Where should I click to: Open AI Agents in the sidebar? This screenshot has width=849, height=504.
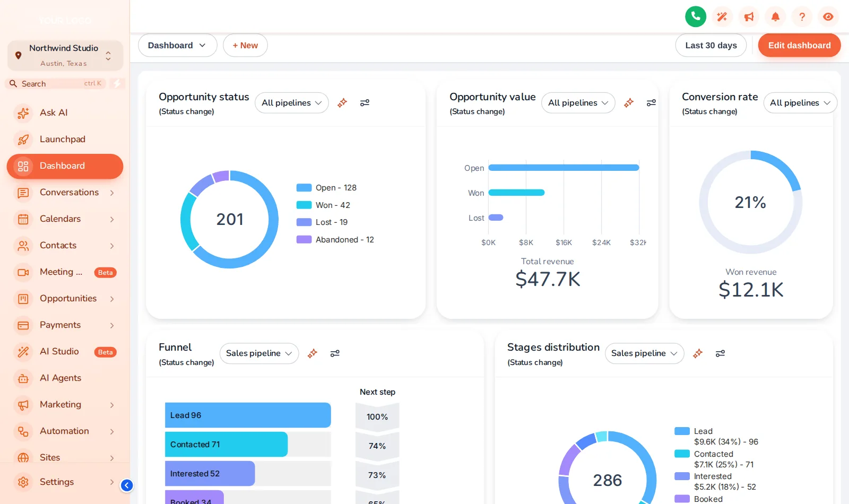[65, 378]
